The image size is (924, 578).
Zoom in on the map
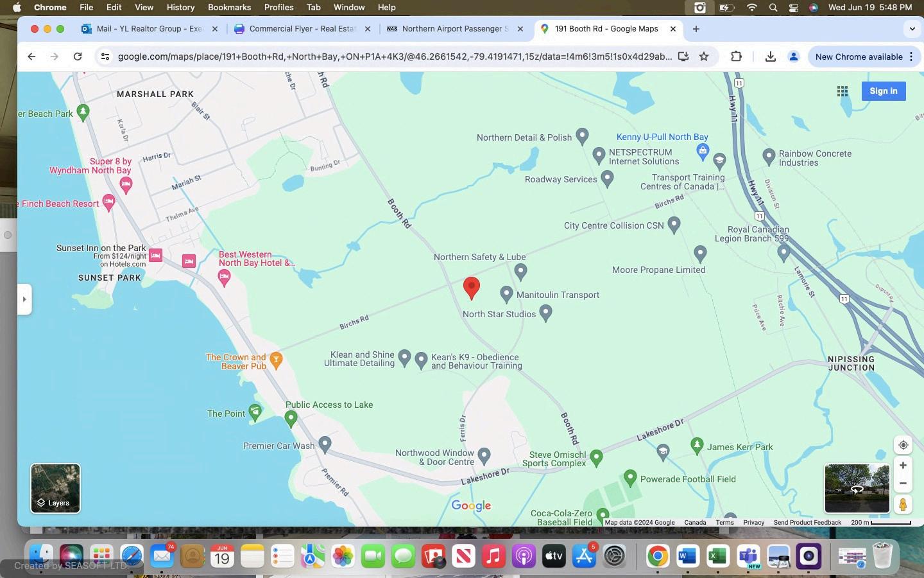[x=903, y=466]
